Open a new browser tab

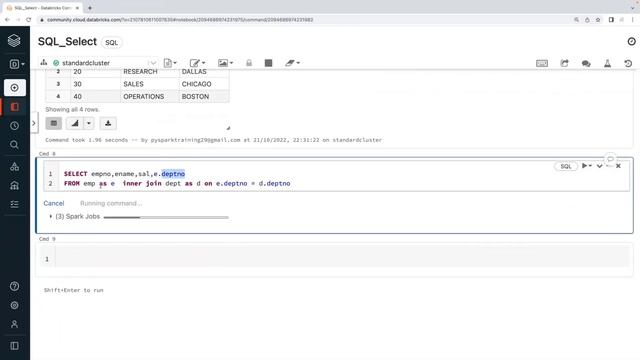(89, 8)
